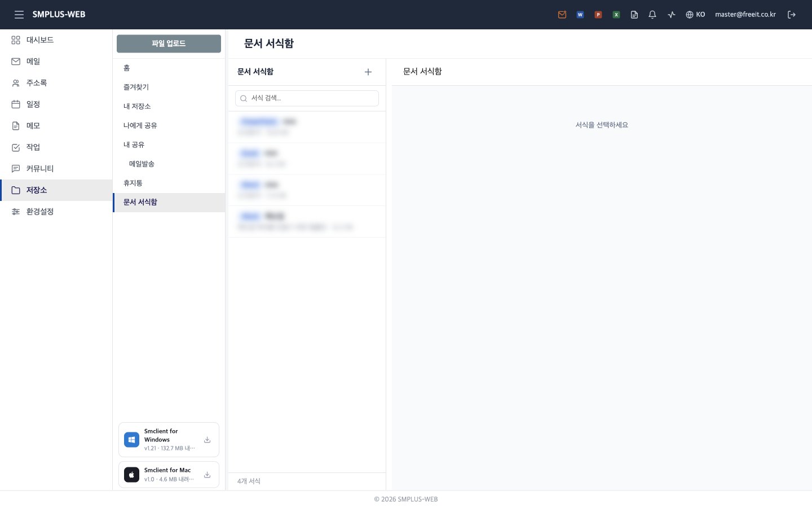
Task: Open 일정 in left sidebar
Action: click(x=56, y=104)
